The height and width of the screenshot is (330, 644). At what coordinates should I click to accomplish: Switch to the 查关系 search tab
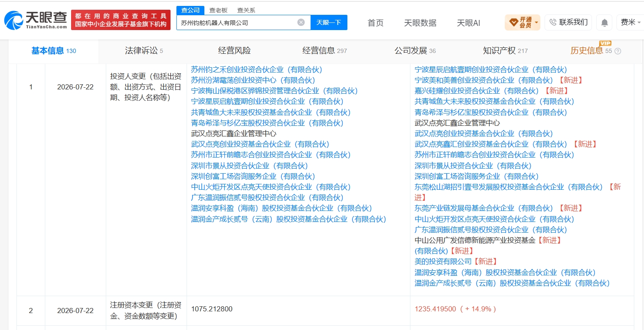tap(246, 10)
